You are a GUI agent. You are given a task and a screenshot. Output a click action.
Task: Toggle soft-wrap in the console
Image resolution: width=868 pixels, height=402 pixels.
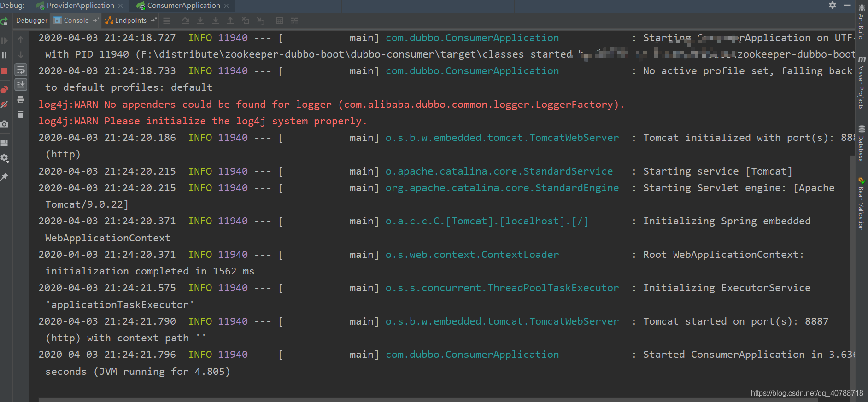pyautogui.click(x=21, y=70)
